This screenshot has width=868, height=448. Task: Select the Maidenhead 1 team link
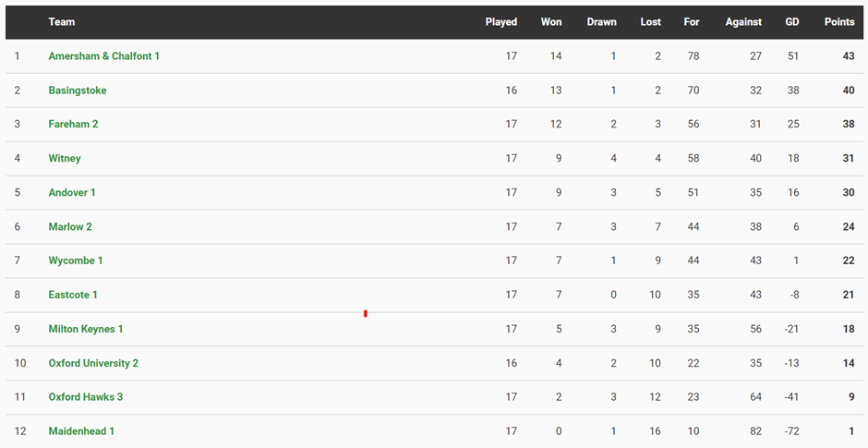point(81,431)
